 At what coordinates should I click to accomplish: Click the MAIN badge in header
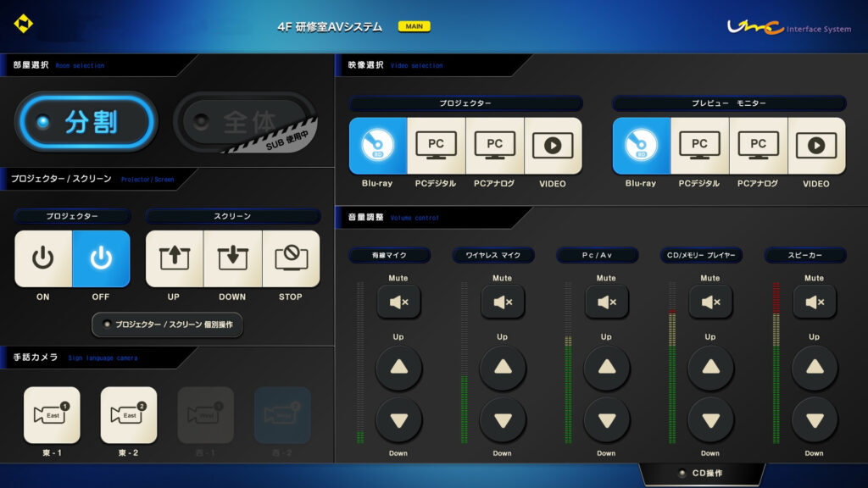click(x=415, y=26)
